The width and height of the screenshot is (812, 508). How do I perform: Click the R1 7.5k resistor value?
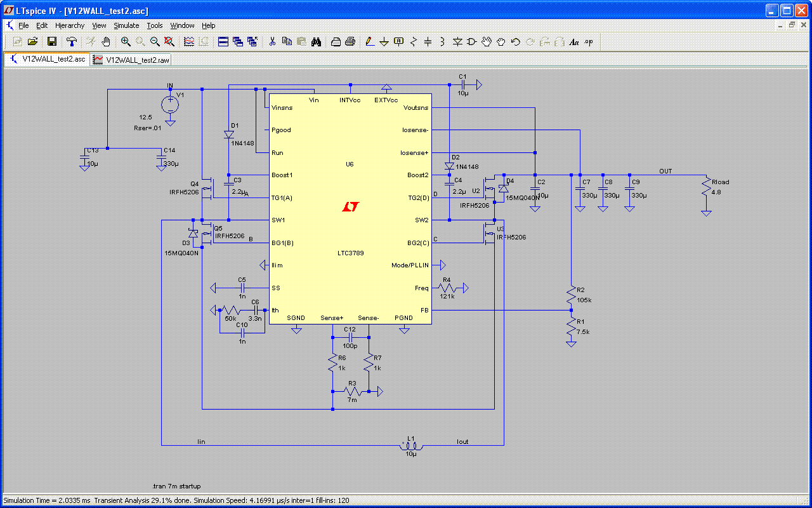click(x=583, y=332)
